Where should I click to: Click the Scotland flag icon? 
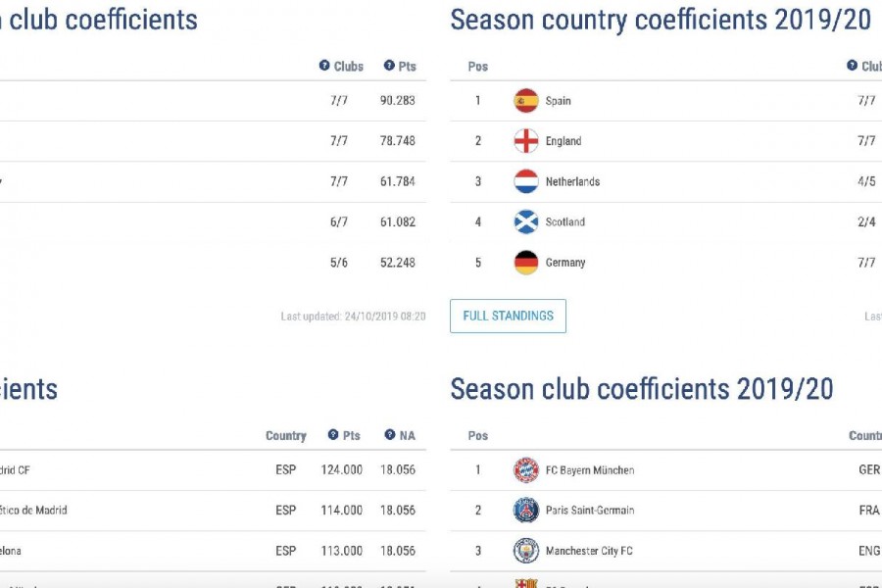[526, 221]
